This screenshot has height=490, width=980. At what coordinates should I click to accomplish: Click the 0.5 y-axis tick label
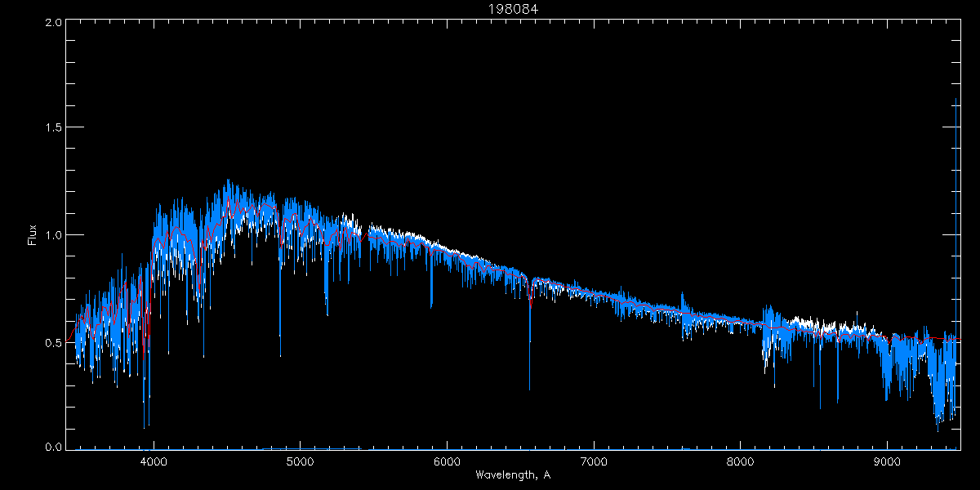click(x=54, y=342)
